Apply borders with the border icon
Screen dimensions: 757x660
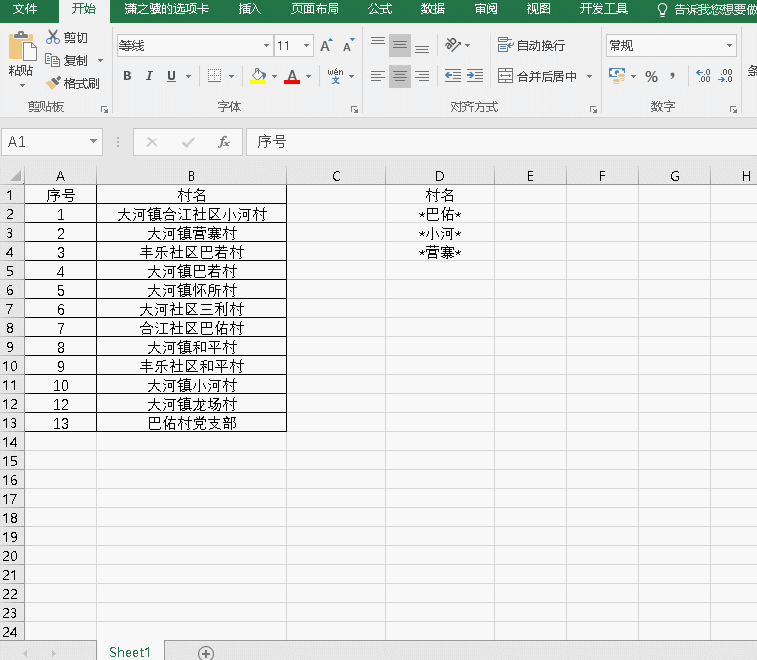pos(214,76)
